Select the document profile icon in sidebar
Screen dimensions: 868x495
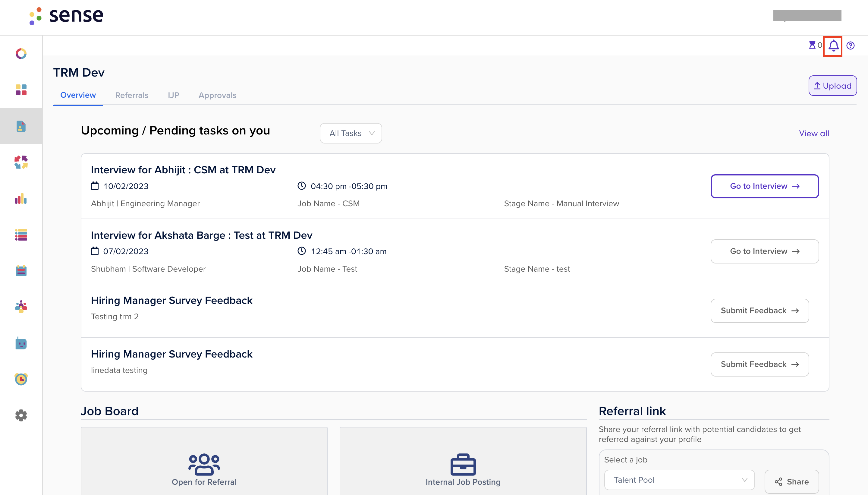pyautogui.click(x=21, y=126)
